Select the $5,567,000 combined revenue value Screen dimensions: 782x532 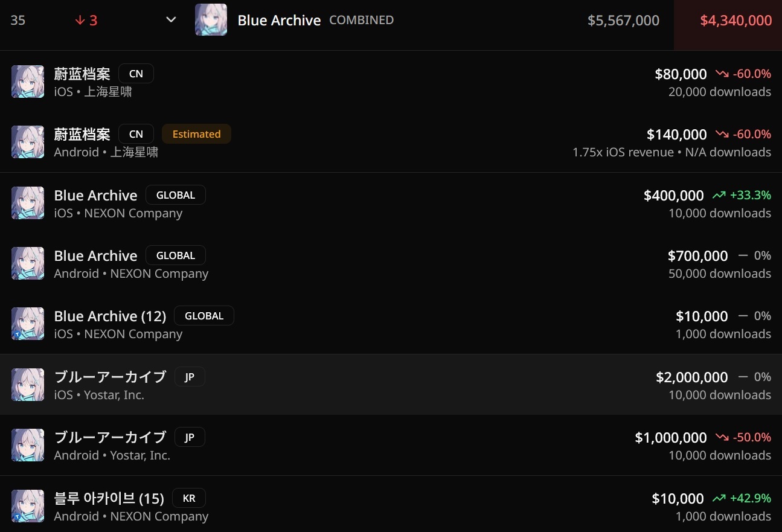click(623, 21)
